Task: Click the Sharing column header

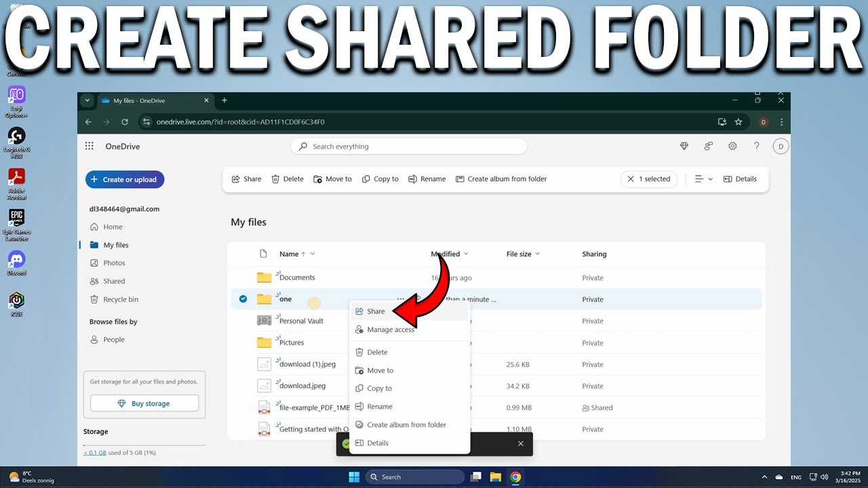Action: pos(594,254)
